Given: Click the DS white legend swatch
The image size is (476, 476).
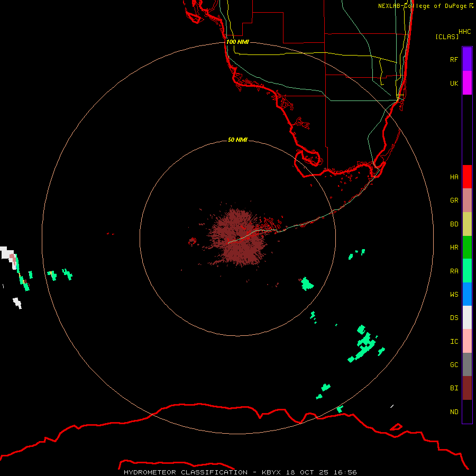Looking at the screenshot, I should coord(467,317).
